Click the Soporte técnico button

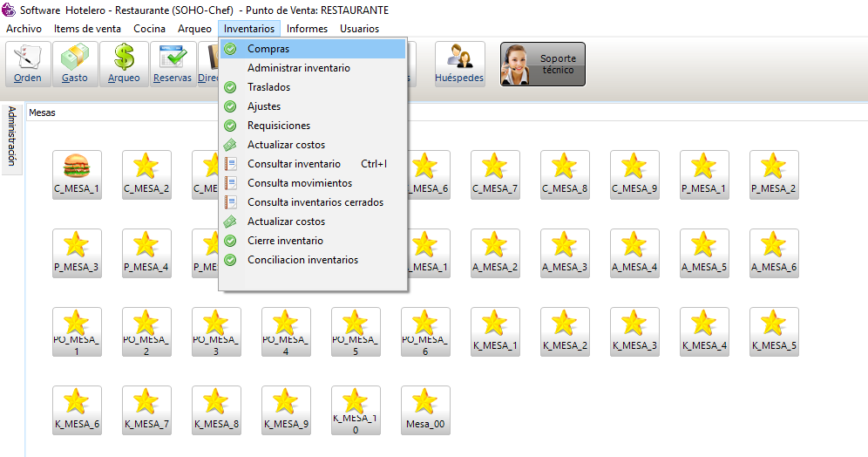pos(542,65)
